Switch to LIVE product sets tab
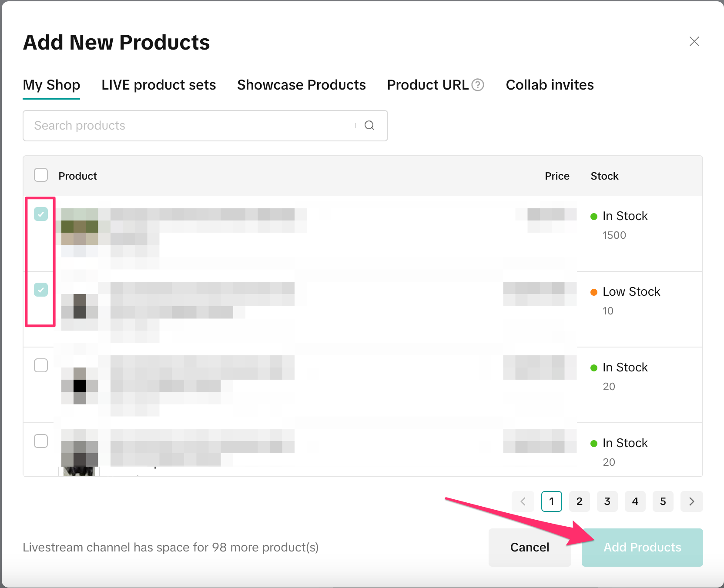This screenshot has height=588, width=724. tap(158, 85)
